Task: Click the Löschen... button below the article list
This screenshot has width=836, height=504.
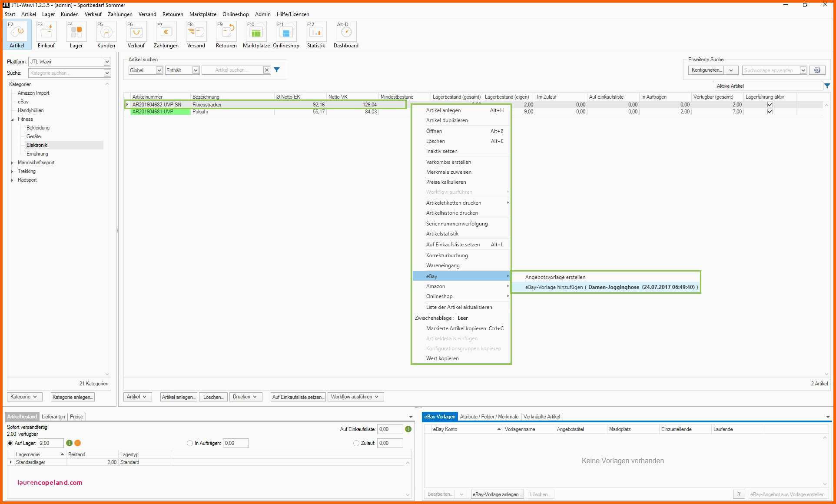Action: (213, 397)
